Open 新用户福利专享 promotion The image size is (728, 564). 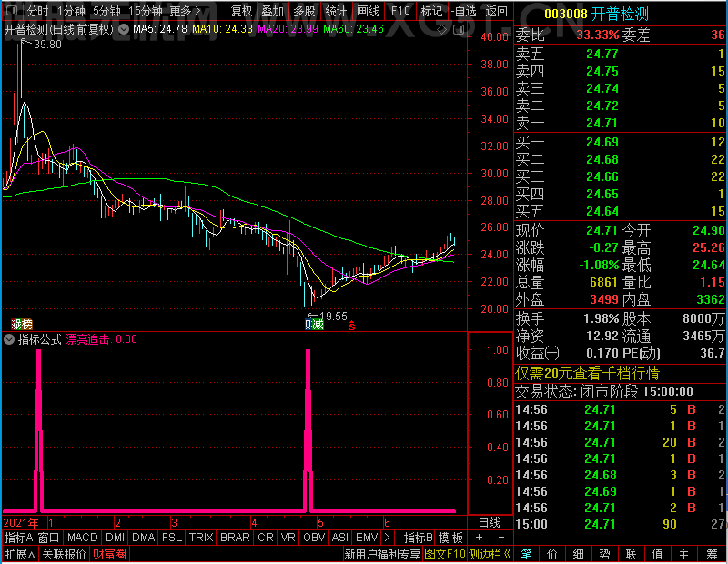(382, 554)
